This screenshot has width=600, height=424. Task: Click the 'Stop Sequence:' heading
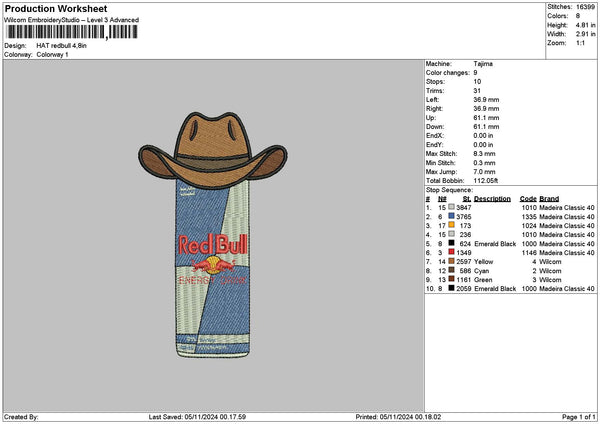(449, 190)
